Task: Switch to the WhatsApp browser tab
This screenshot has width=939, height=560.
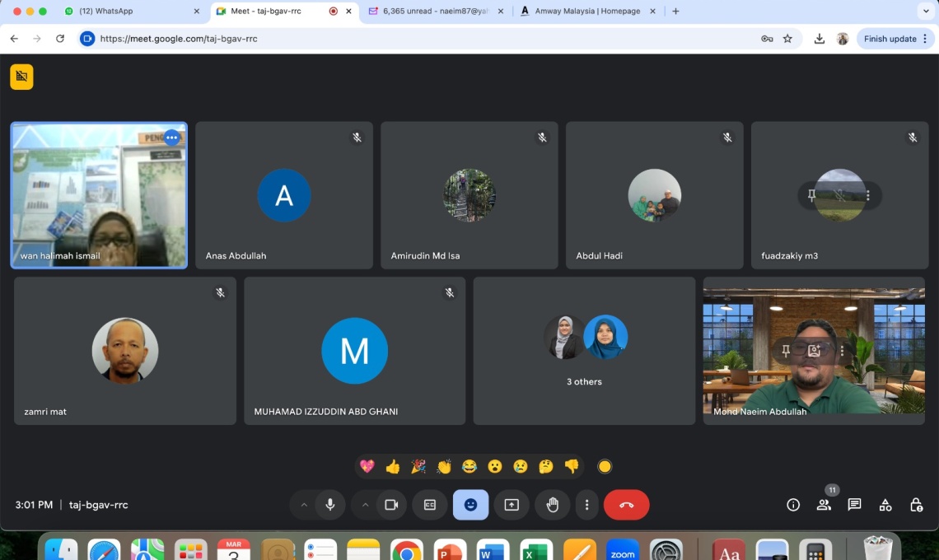Action: tap(132, 11)
